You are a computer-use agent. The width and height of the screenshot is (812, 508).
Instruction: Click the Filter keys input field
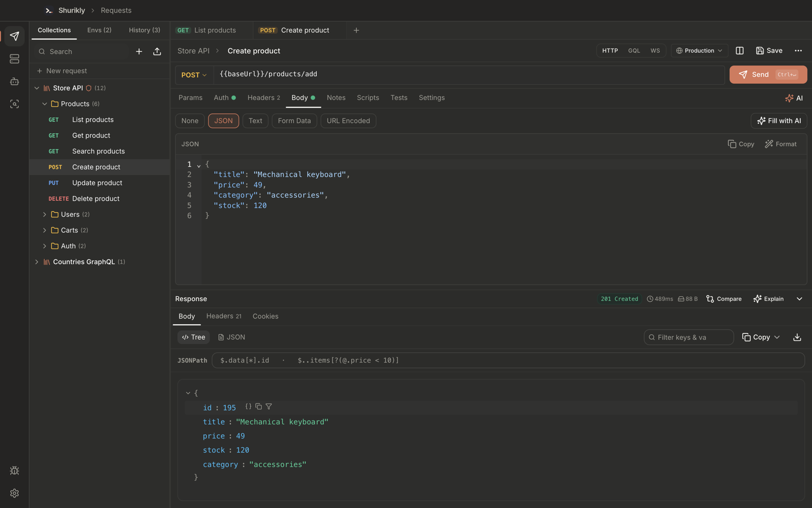tap(689, 337)
